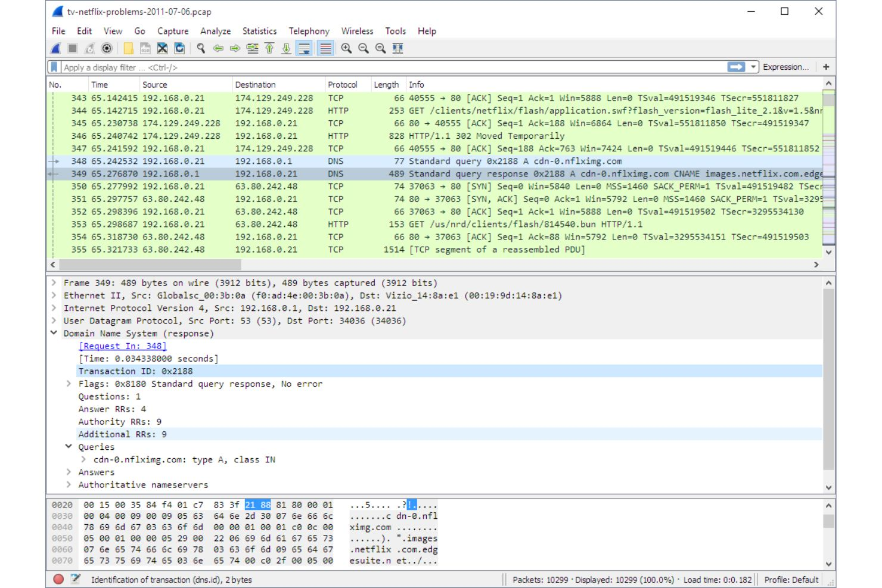This screenshot has width=882, height=588.
Task: Open the display filter bookmark dropdown
Action: tap(54, 66)
